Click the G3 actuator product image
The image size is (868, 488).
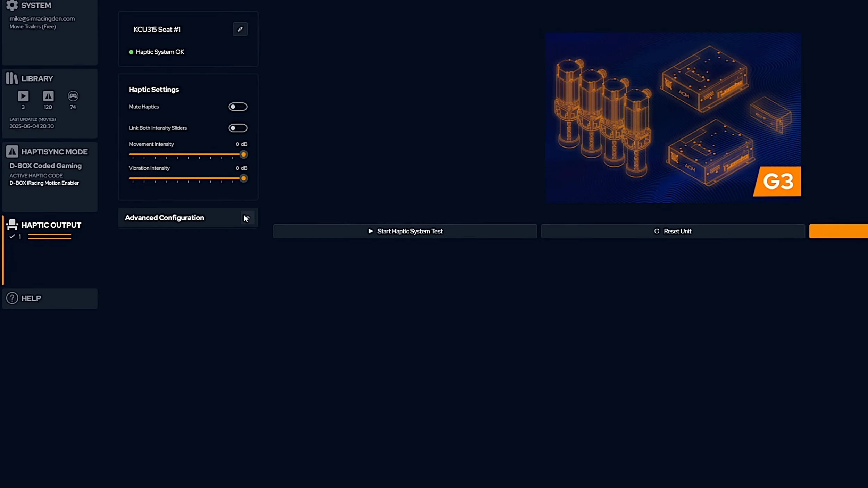(x=673, y=118)
